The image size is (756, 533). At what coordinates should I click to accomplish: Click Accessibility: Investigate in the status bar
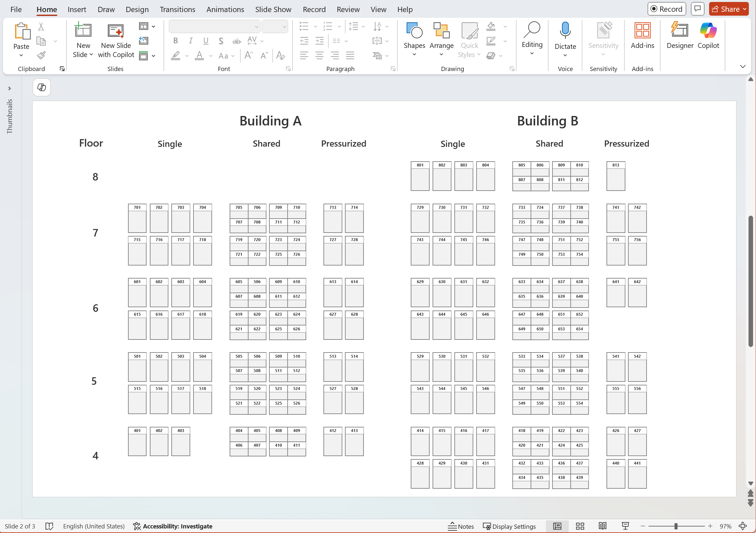point(173,526)
